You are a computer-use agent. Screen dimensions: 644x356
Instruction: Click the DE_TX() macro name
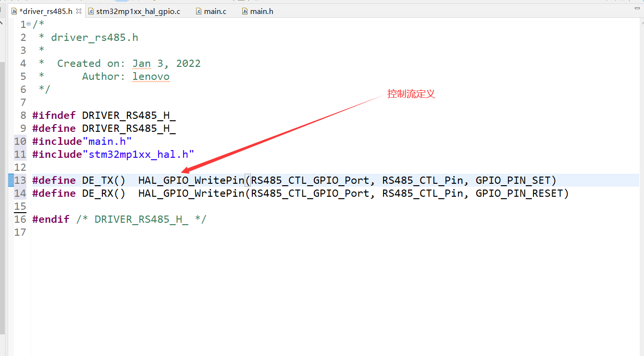click(x=104, y=180)
